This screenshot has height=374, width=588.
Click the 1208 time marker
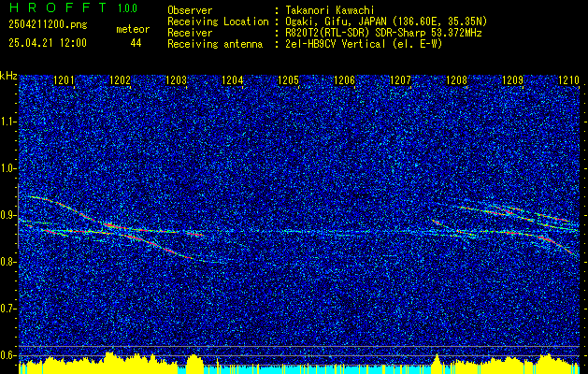(x=457, y=80)
